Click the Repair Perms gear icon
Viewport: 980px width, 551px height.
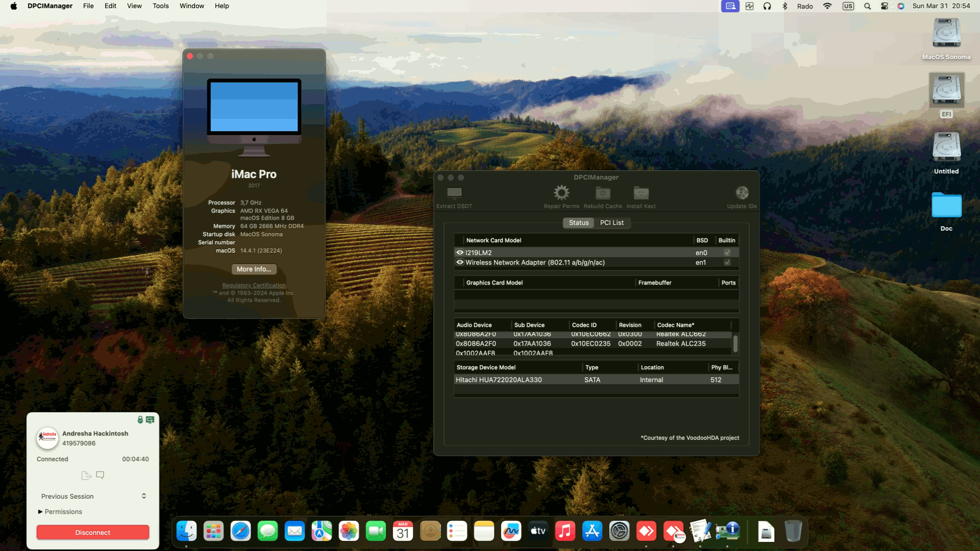561,193
